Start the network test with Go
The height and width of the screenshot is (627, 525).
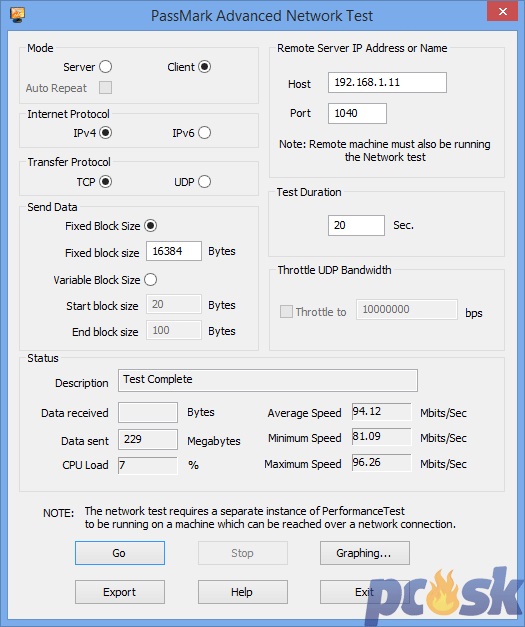pos(120,553)
